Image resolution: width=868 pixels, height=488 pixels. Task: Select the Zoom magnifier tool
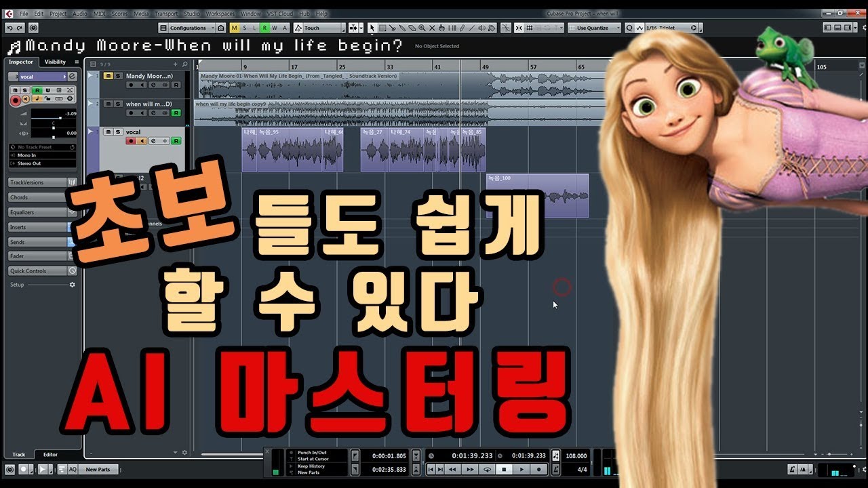[422, 28]
